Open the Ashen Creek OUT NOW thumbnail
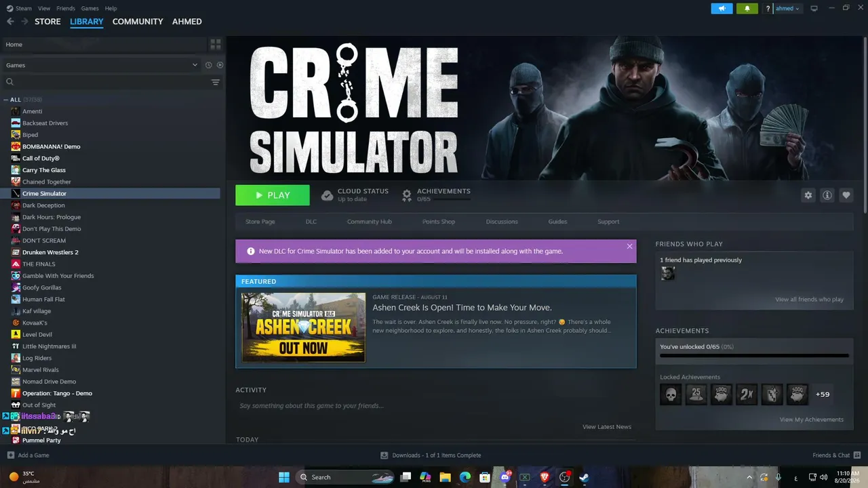868x488 pixels. 304,327
